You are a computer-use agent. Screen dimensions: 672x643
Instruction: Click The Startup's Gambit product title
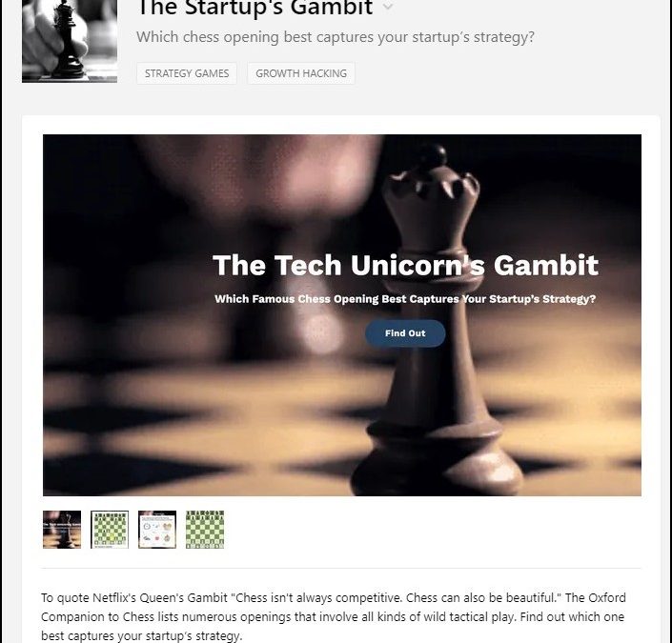click(x=255, y=8)
